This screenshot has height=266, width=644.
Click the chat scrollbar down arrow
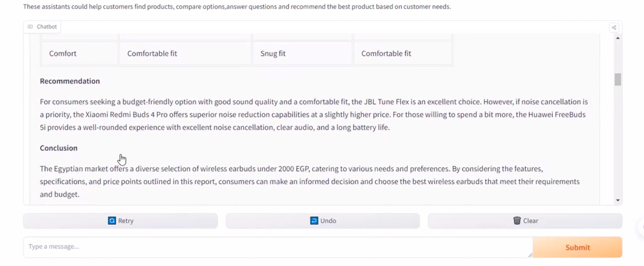point(617,200)
